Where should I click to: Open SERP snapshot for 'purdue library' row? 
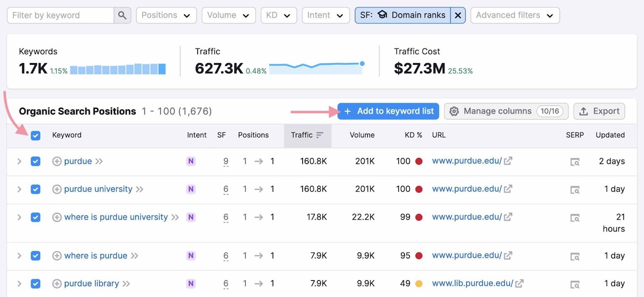click(x=575, y=284)
